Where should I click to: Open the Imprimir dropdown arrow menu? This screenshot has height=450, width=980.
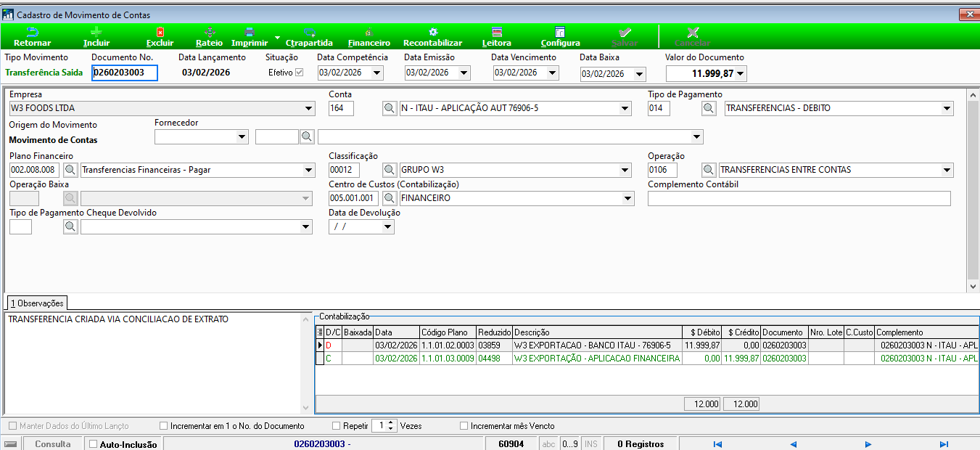coord(278,36)
